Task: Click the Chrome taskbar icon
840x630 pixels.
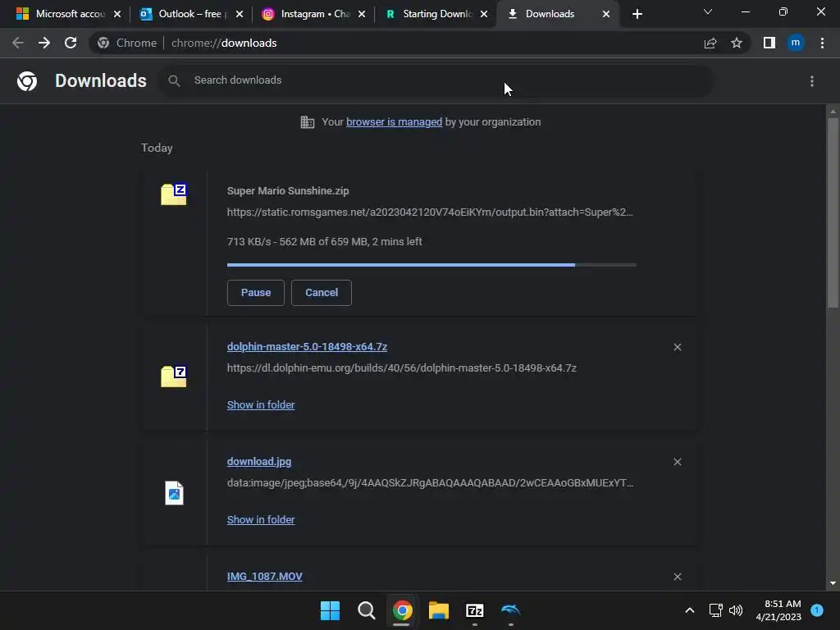Action: [x=402, y=610]
